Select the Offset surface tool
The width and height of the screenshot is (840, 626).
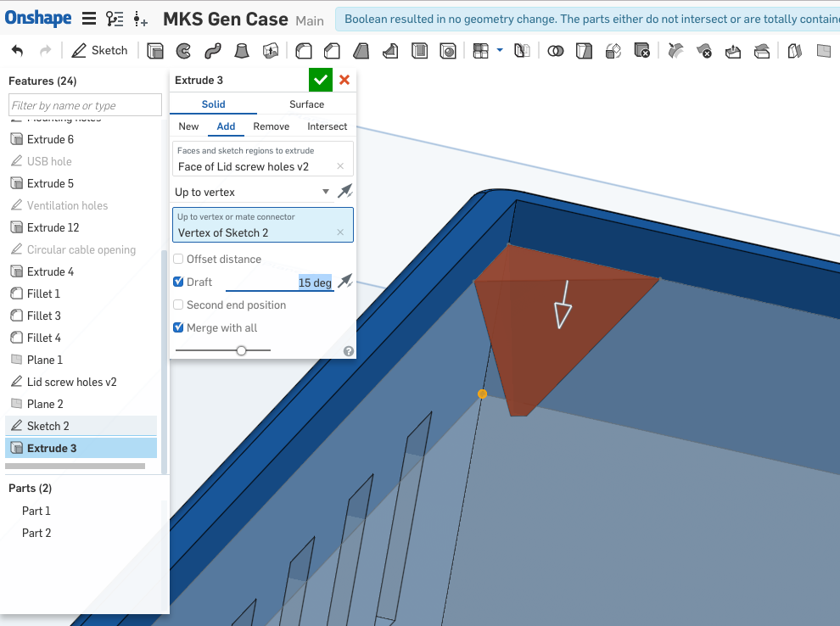click(795, 51)
